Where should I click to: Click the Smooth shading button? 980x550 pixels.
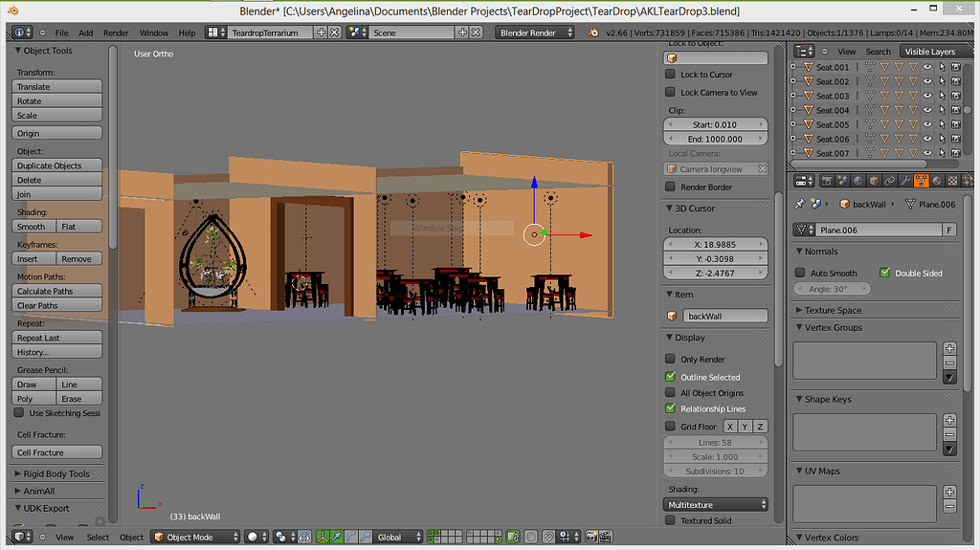(33, 227)
